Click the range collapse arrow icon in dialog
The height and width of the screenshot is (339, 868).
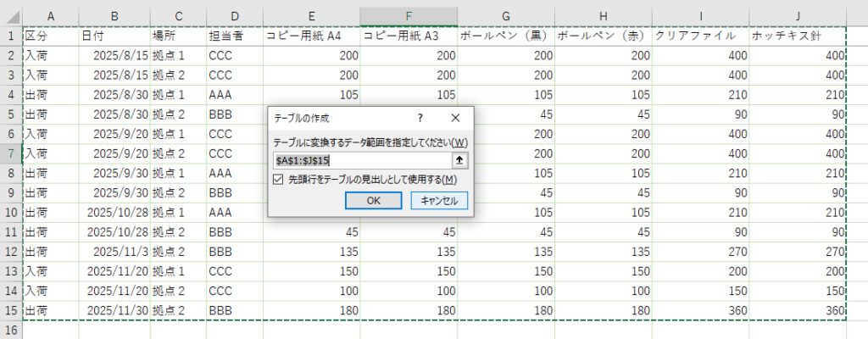coord(459,161)
